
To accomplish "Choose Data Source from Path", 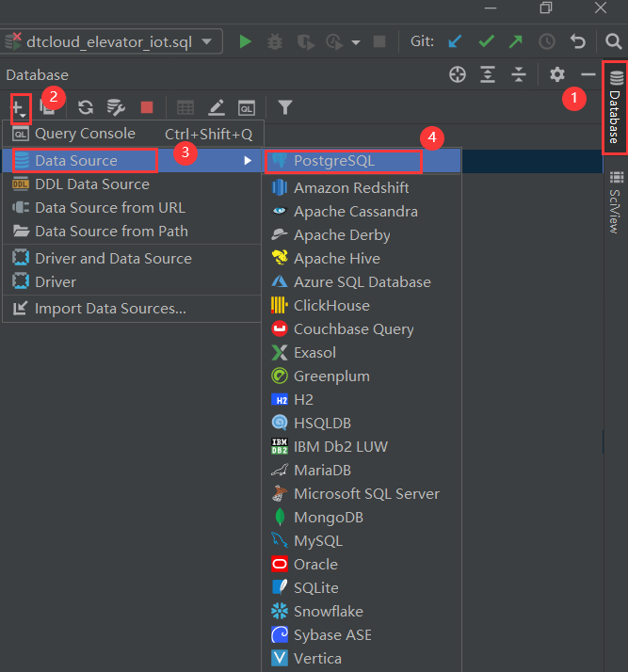I will pos(132,232).
